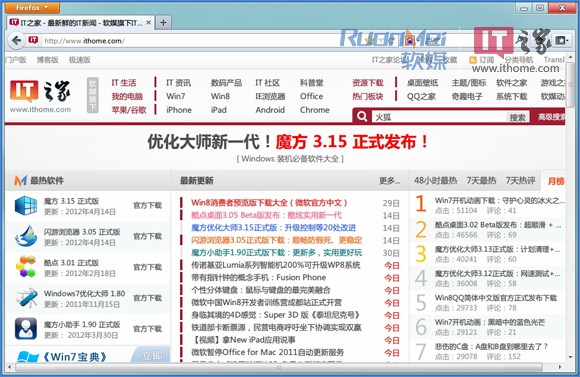Image resolution: width=580 pixels, height=377 pixels.
Task: Click the bookmarks button beside address bar
Action: [561, 40]
